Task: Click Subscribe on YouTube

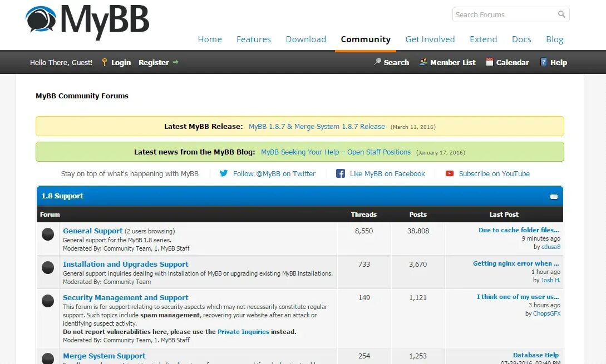Action: (x=494, y=174)
